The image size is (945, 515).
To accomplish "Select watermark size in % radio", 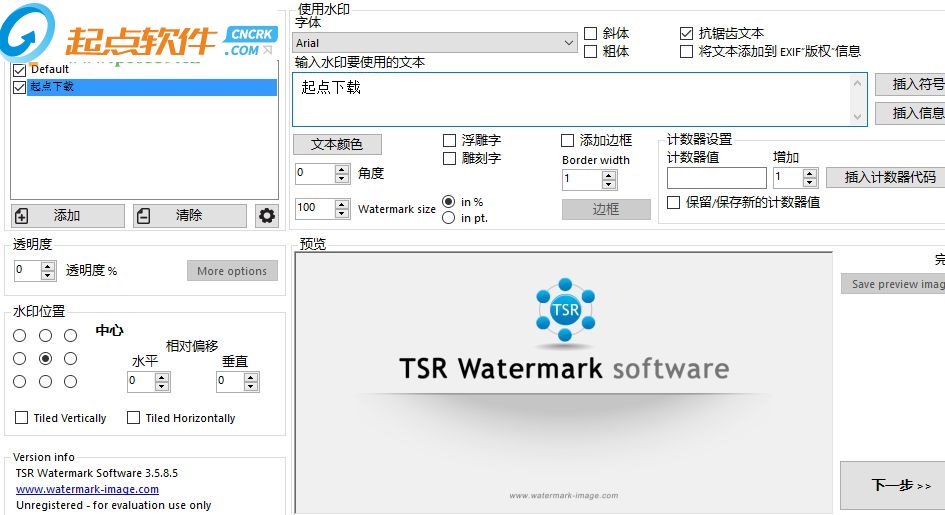I will (448, 202).
